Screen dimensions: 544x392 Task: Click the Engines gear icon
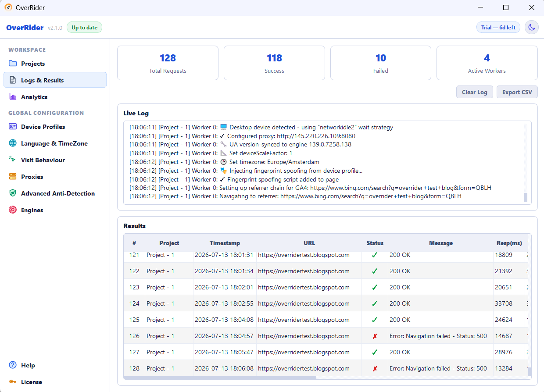13,210
